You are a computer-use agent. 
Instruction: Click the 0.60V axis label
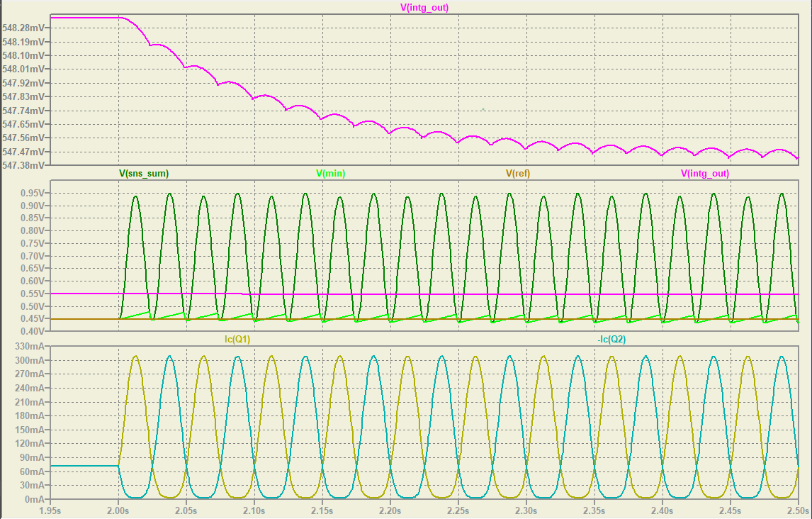pyautogui.click(x=32, y=281)
